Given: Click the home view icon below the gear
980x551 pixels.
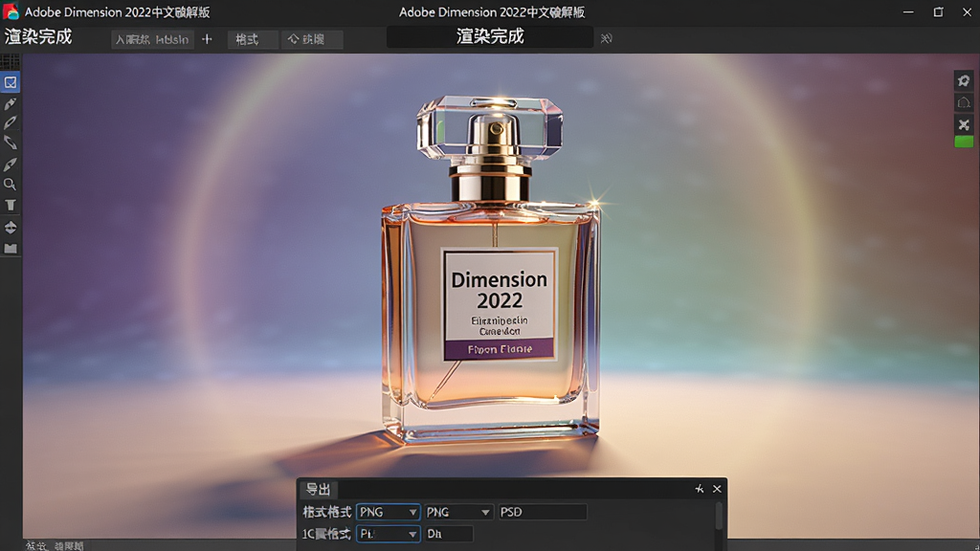Looking at the screenshot, I should point(964,102).
